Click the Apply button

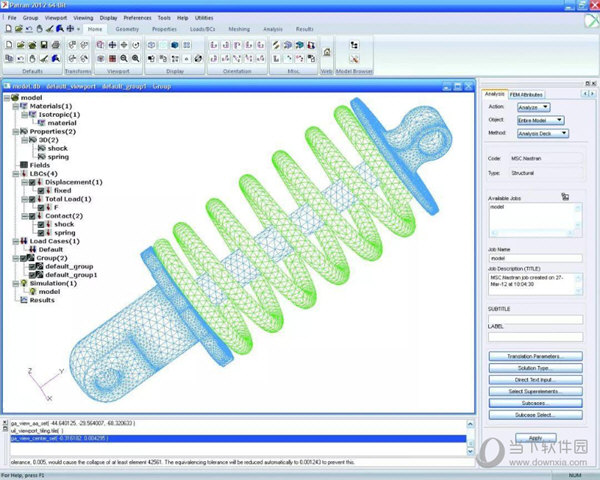pyautogui.click(x=536, y=438)
